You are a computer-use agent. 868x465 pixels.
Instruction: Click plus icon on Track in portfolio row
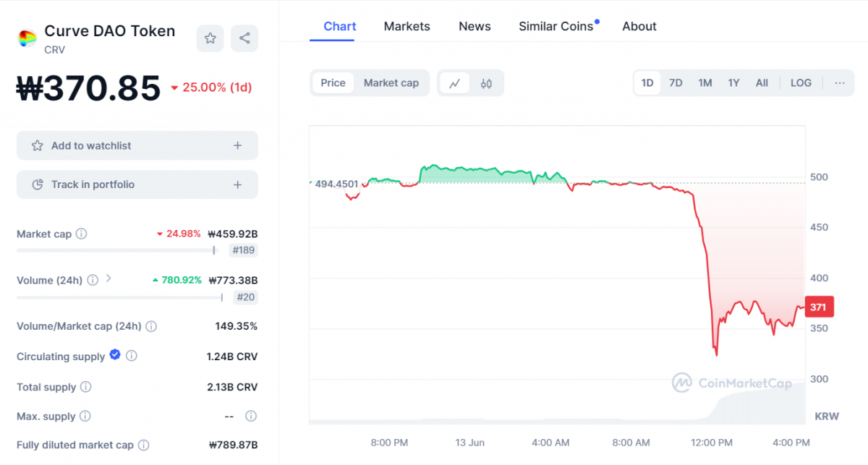(x=237, y=184)
